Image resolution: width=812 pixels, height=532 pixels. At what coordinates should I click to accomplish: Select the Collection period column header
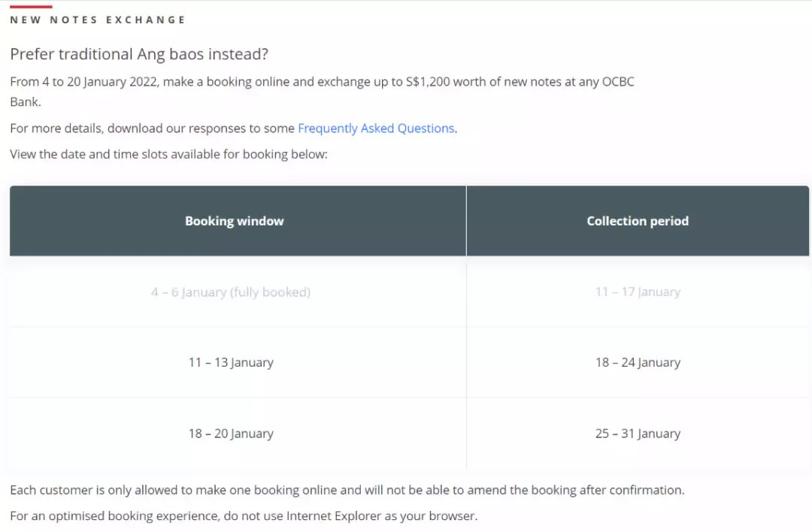(x=638, y=221)
